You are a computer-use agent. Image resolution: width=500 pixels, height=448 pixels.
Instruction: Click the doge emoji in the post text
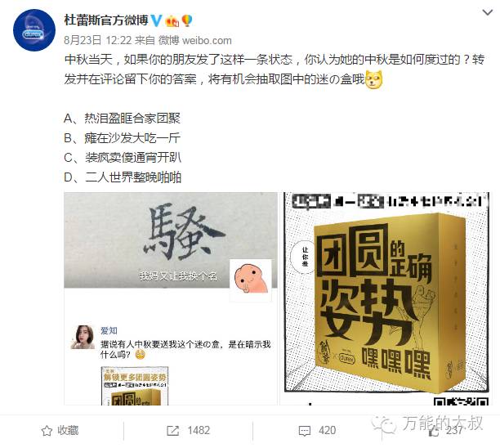[373, 80]
